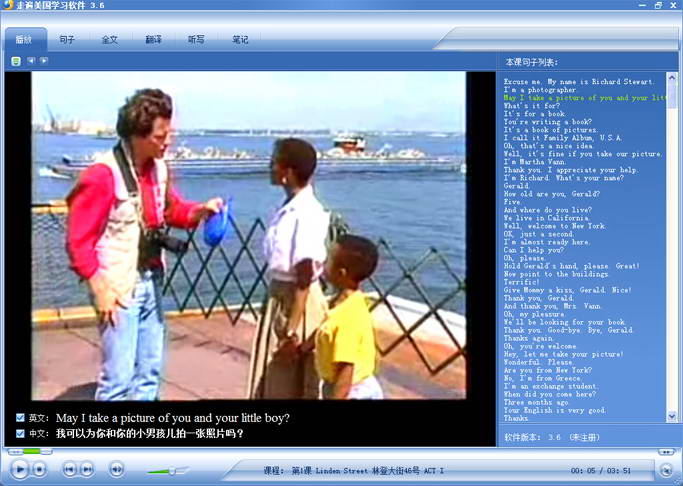Viewport: 683px width, 486px height.
Task: Select sentence 'It's a book of pictures.'
Action: (x=551, y=130)
